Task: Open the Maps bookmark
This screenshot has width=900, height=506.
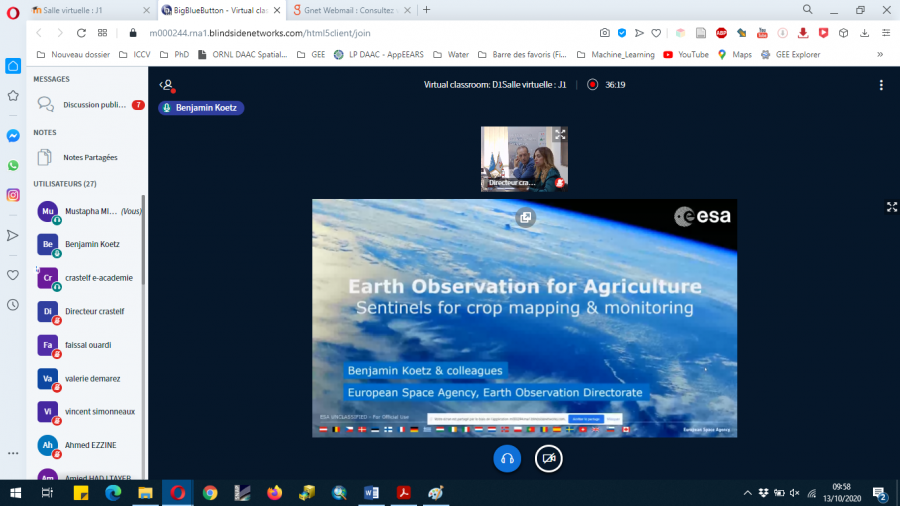Action: click(735, 55)
